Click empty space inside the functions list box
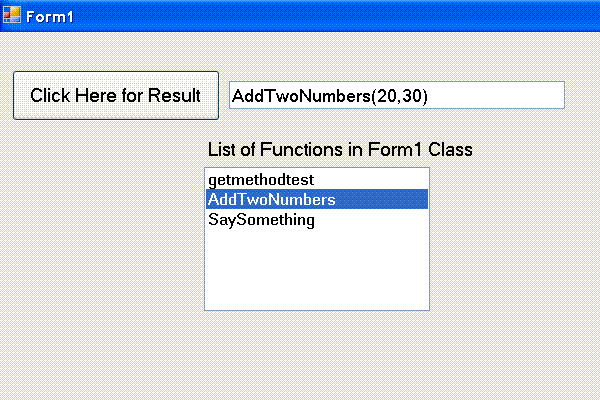Image resolution: width=600 pixels, height=400 pixels. [317, 270]
